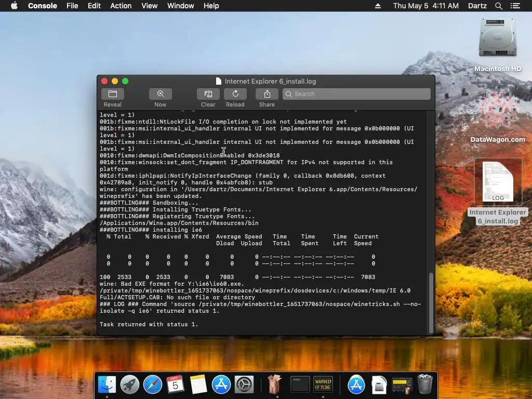Click the document proxy icon in the title bar
The image size is (532, 399).
(219, 81)
